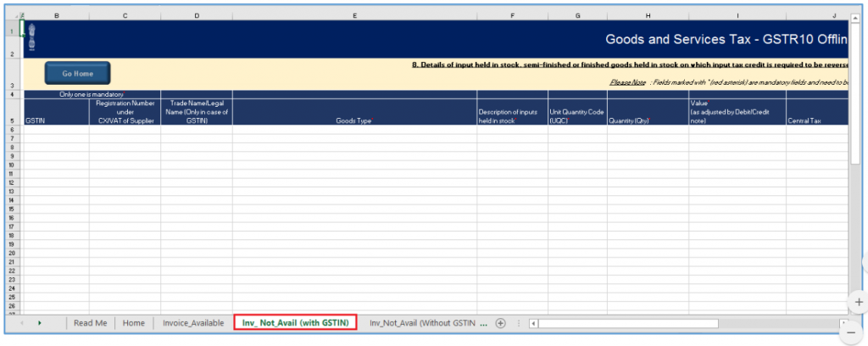Select row 25 header
The width and height of the screenshot is (868, 346).
point(12,297)
